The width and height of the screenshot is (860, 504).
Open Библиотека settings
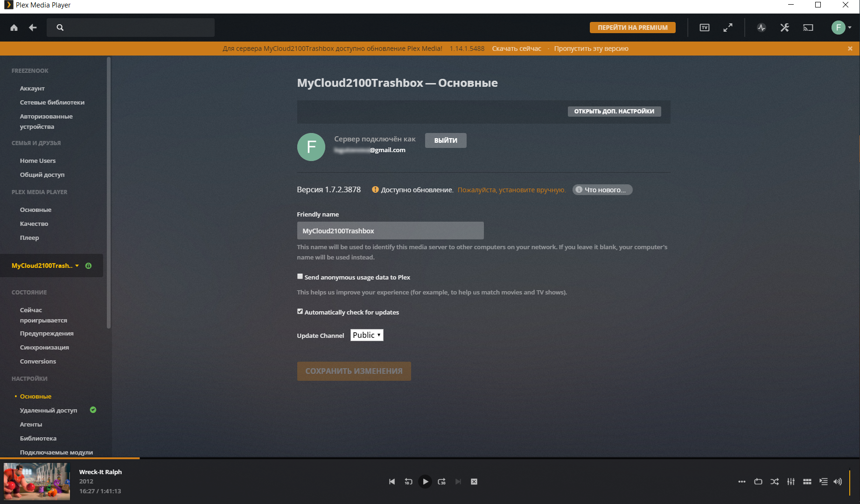click(38, 438)
